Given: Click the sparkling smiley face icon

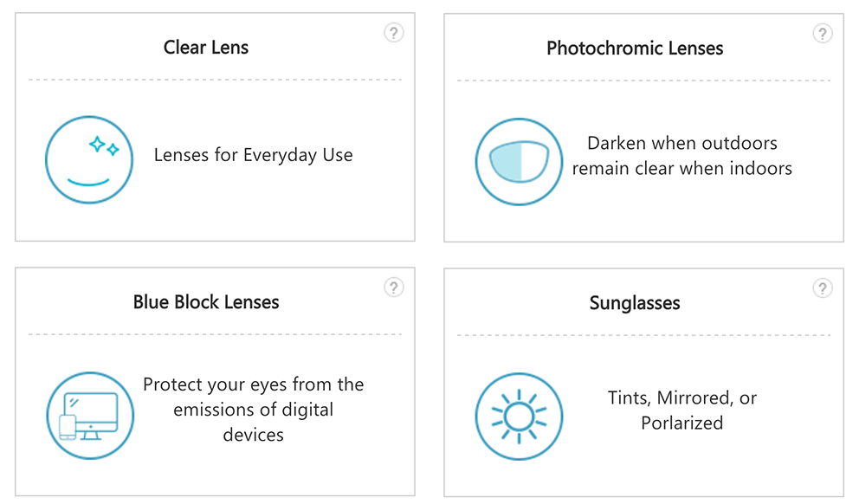Looking at the screenshot, I should click(88, 160).
